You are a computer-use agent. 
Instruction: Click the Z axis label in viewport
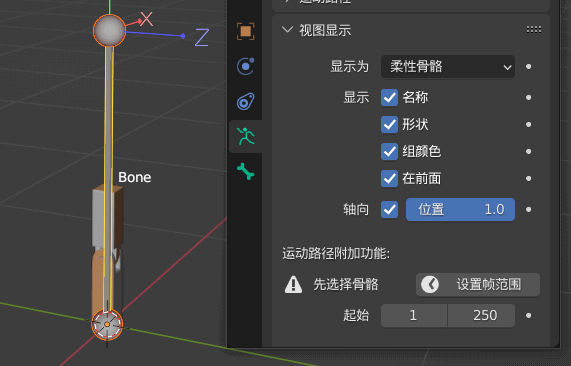pyautogui.click(x=201, y=37)
